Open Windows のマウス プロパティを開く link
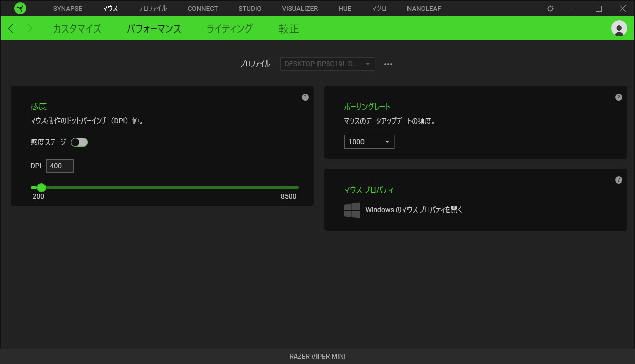Screen dimensions: 635x364 [414, 210]
